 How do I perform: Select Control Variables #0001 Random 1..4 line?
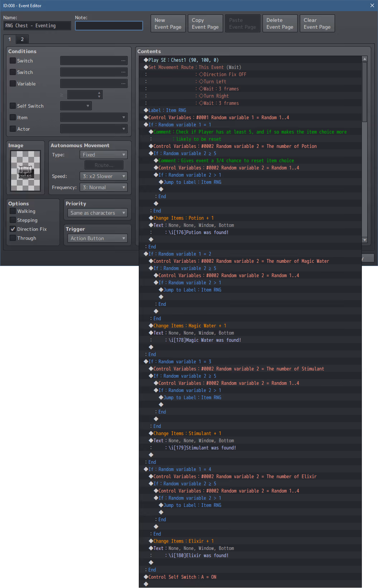point(251,117)
